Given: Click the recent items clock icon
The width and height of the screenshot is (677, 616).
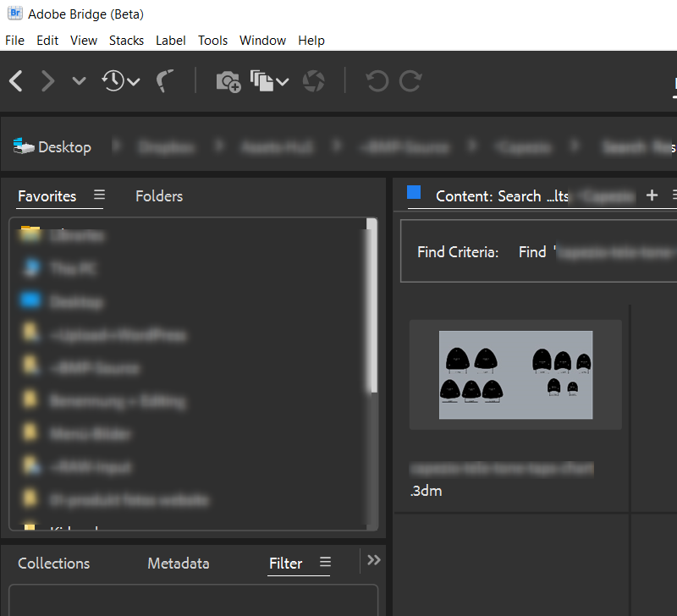Looking at the screenshot, I should [x=113, y=81].
